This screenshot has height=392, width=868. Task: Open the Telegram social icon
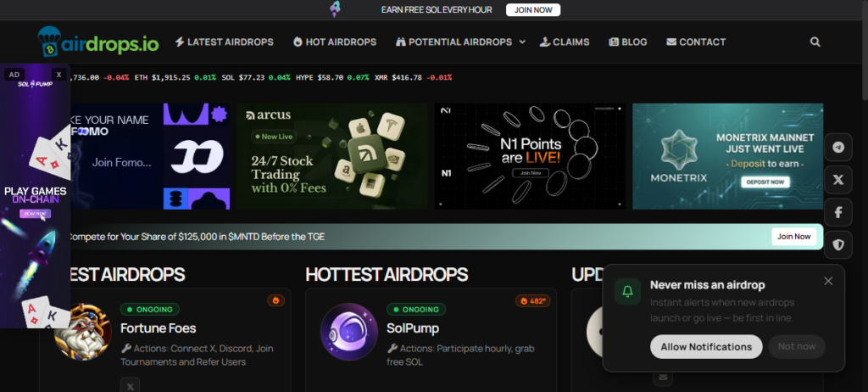click(x=838, y=148)
